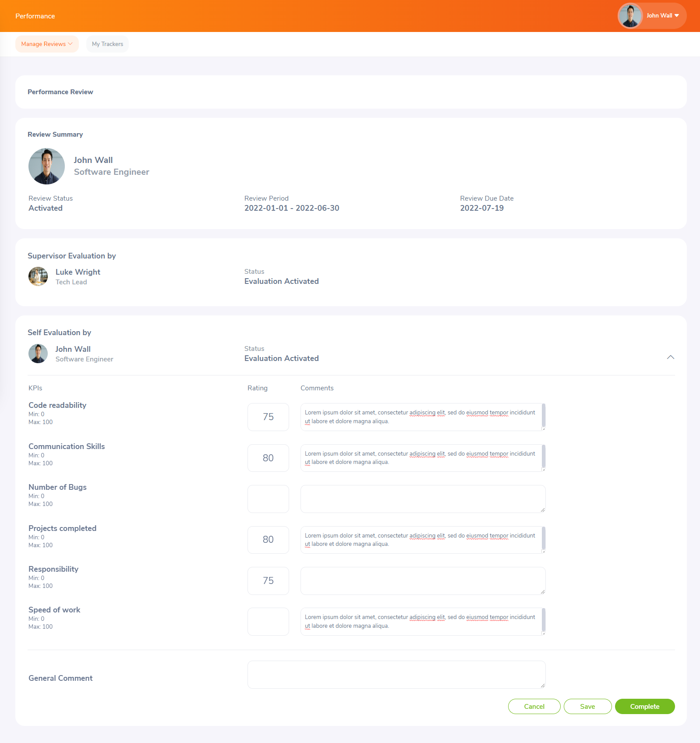
Task: Click the Save button
Action: click(x=587, y=707)
